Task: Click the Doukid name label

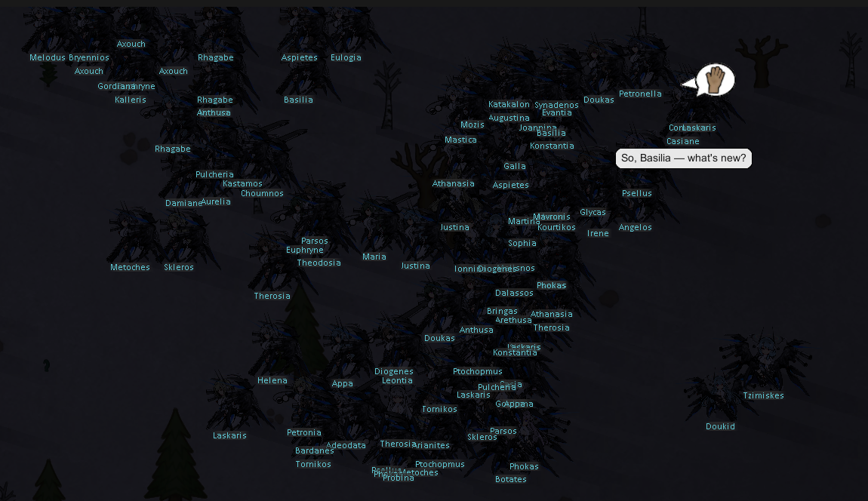Action: pyautogui.click(x=720, y=427)
